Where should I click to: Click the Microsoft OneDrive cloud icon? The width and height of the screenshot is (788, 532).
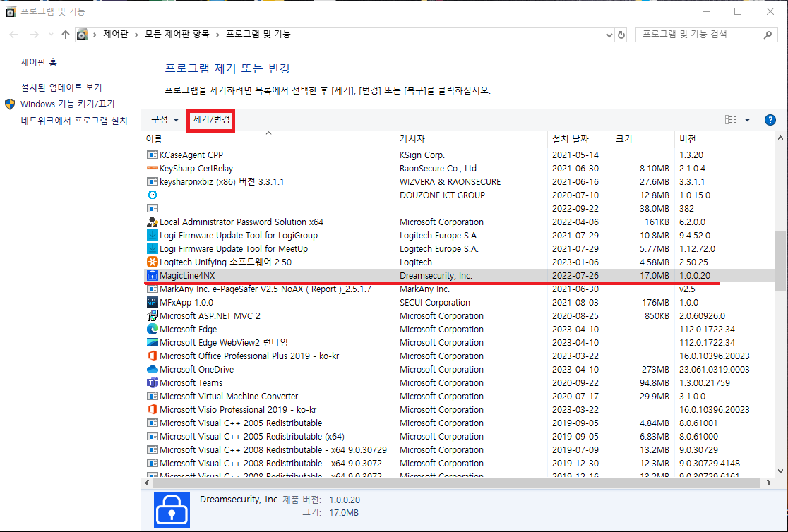tap(153, 369)
